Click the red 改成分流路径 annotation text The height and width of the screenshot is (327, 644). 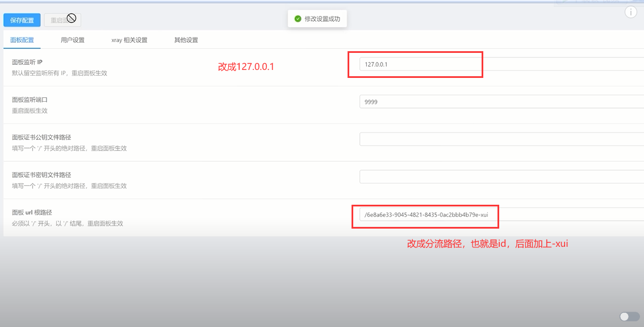tap(487, 243)
